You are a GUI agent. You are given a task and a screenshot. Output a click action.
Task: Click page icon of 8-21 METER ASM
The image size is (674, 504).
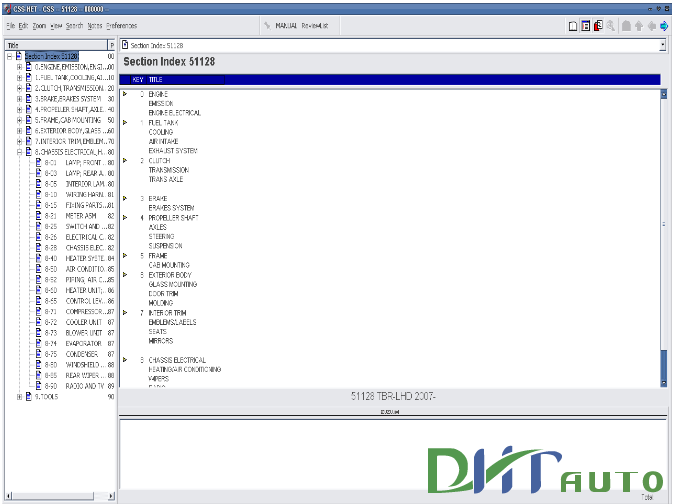[38, 216]
